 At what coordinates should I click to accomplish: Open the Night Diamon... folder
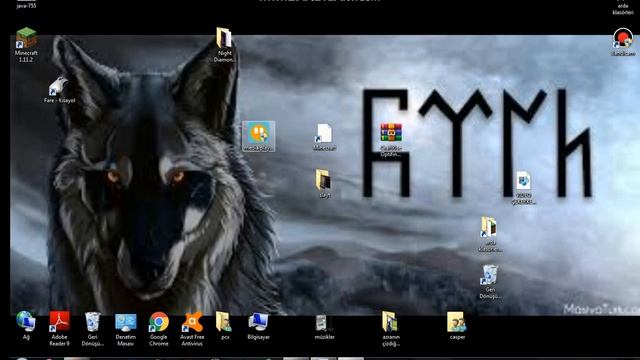[224, 44]
